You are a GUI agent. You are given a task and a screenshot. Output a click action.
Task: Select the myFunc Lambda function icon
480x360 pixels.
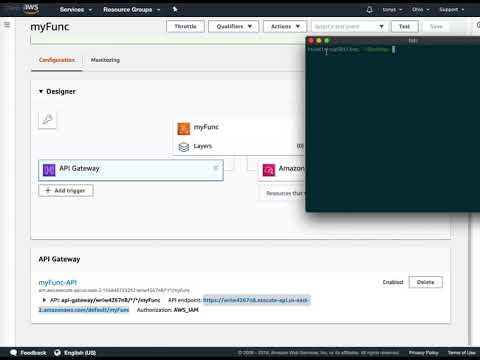pyautogui.click(x=183, y=128)
